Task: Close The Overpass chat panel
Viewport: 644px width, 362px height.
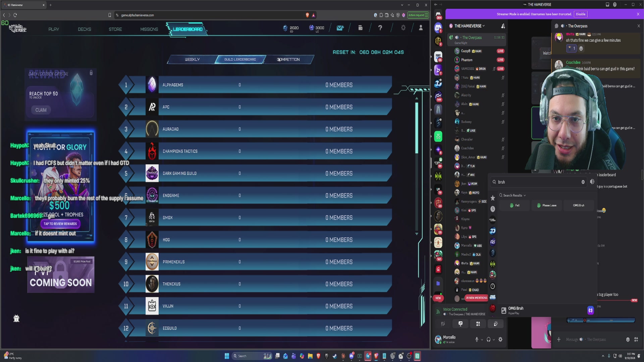Action: point(639,26)
